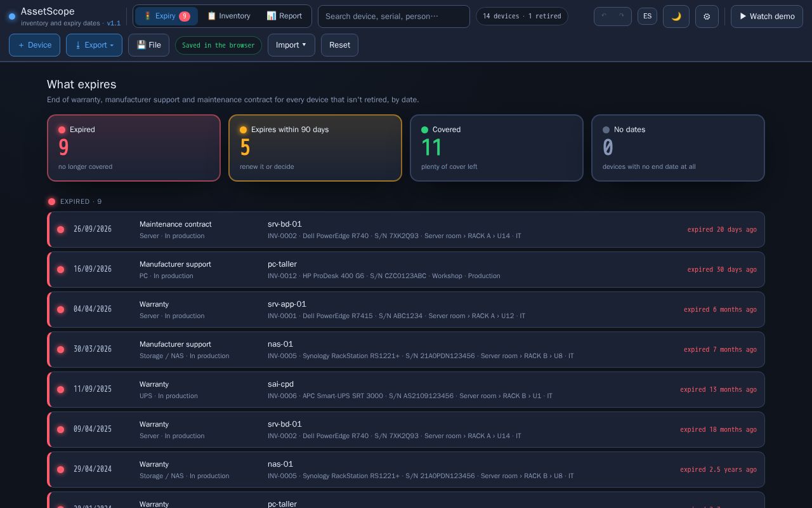Click the red dot on the 30/03/2026 row

(60, 349)
